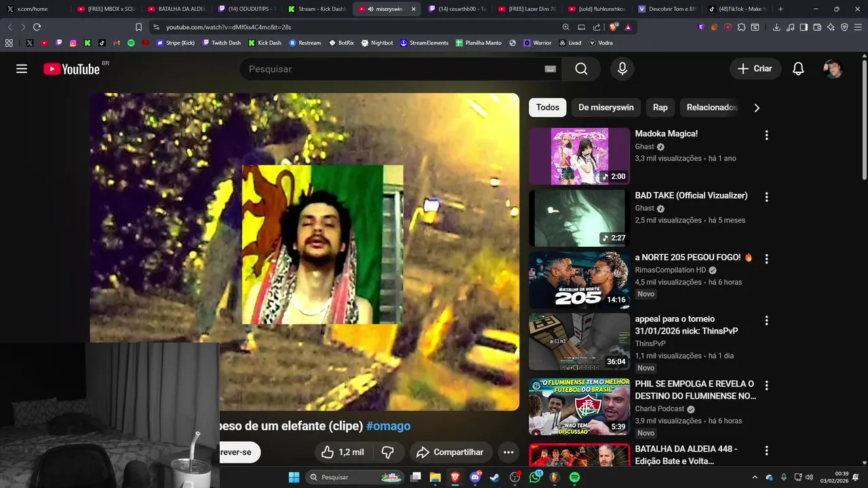Open the Nightbot bookmark

[x=377, y=43]
